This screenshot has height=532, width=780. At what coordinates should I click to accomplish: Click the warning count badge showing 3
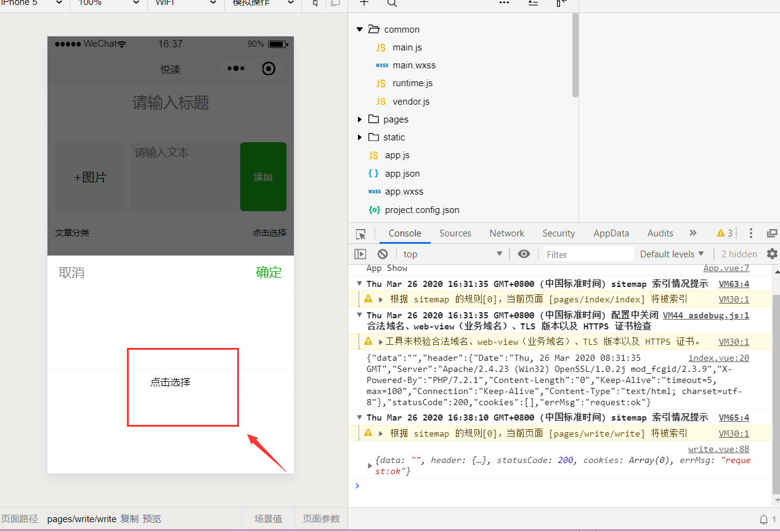(x=725, y=233)
